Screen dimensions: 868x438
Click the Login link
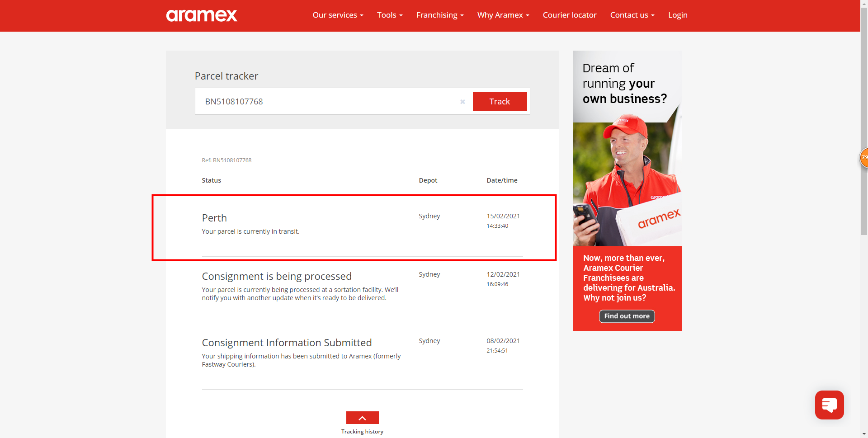pyautogui.click(x=677, y=15)
